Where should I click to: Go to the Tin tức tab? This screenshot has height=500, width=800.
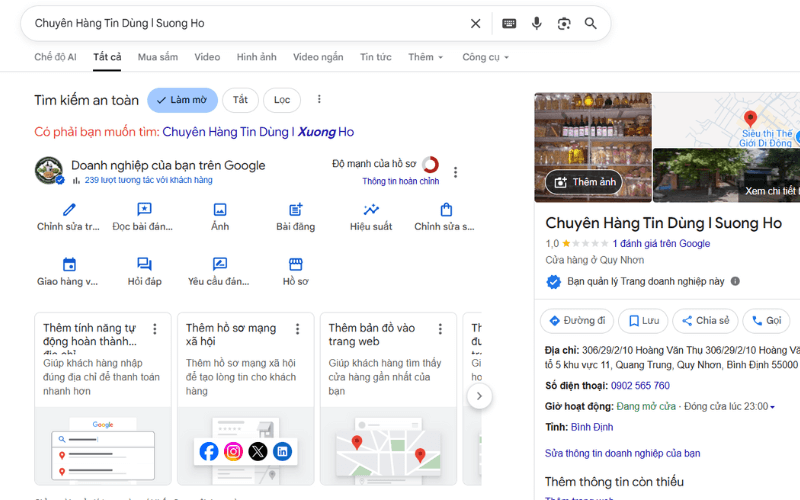point(376,57)
